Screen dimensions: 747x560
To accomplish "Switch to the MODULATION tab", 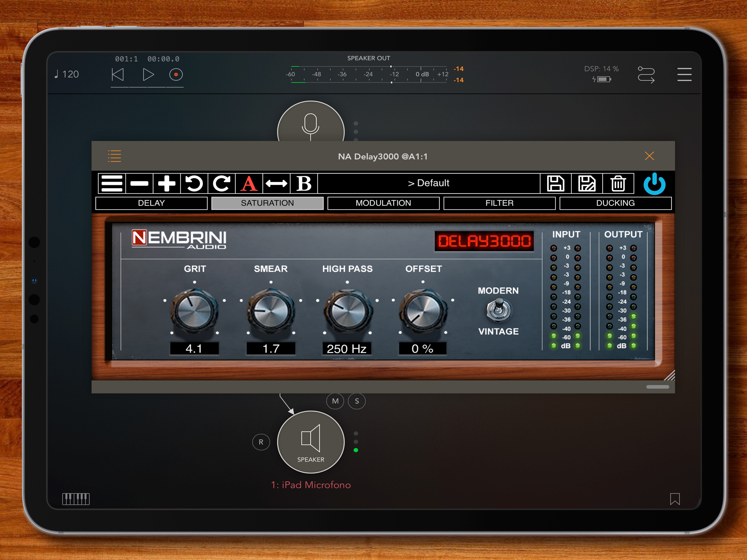I will [x=383, y=203].
